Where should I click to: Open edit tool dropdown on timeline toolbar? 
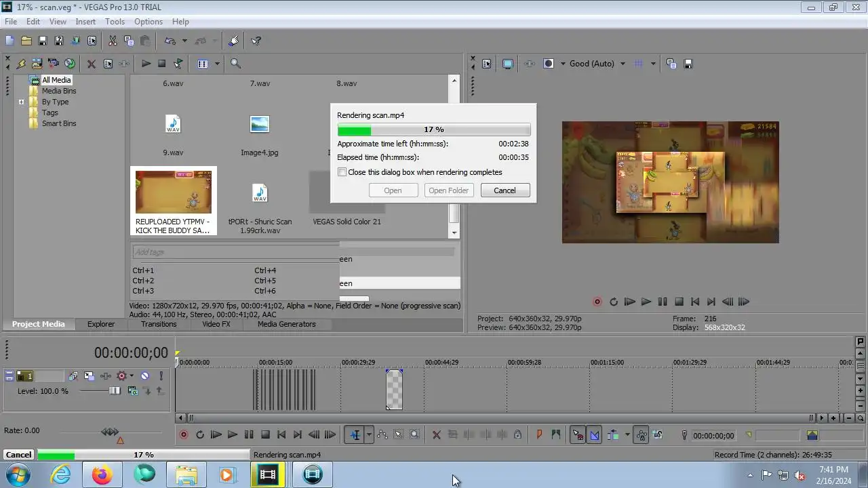click(369, 435)
